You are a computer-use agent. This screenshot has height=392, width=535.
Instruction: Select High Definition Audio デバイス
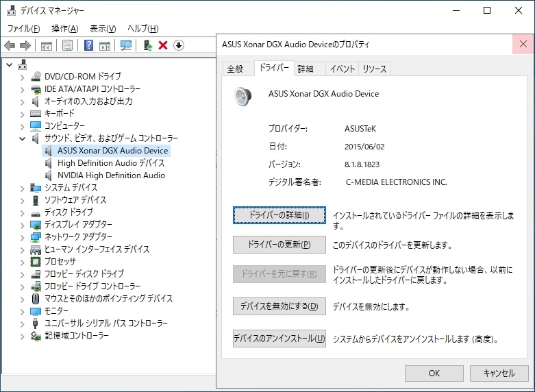pyautogui.click(x=111, y=163)
